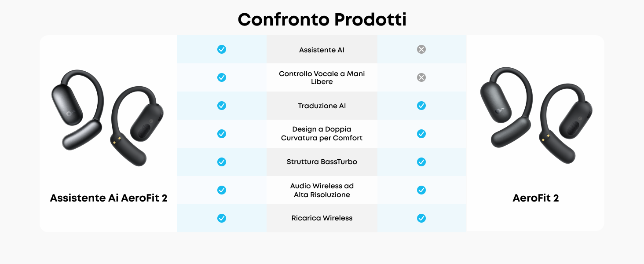Click the gray X icon in Assistente AI row
644x264 pixels.
(x=421, y=49)
